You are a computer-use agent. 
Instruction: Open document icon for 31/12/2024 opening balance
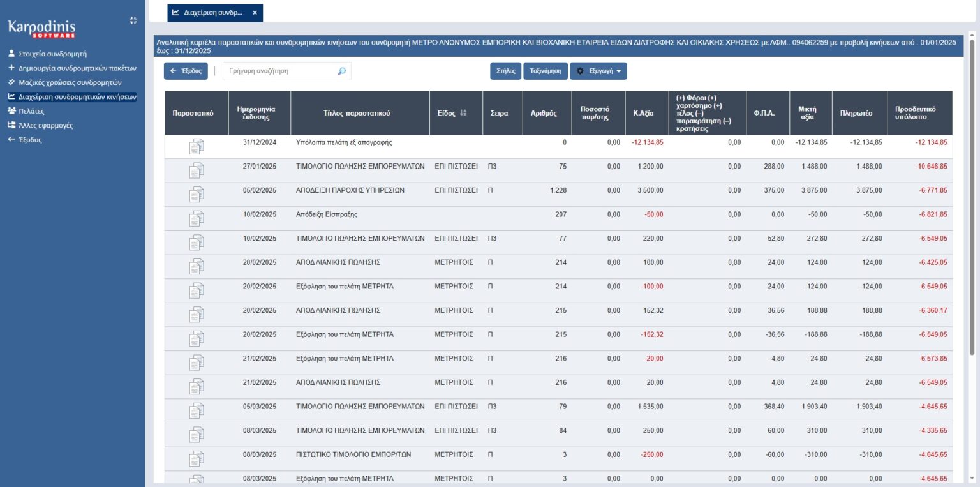[197, 147]
